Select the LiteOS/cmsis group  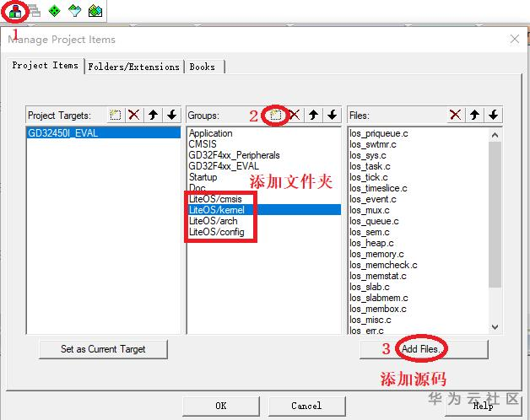click(263, 199)
